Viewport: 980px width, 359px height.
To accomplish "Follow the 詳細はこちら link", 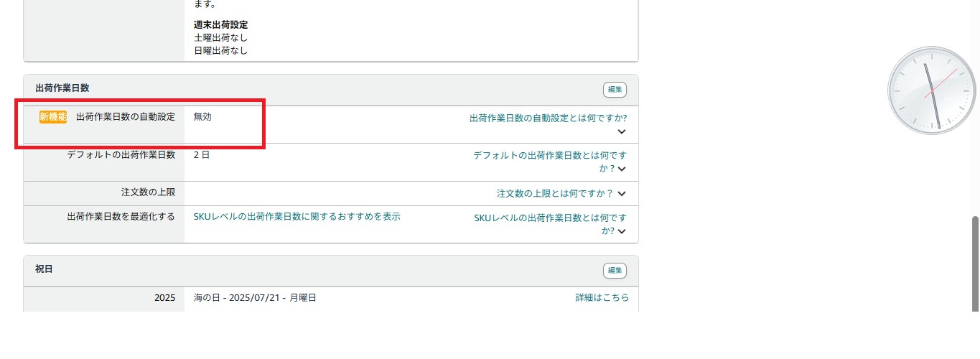I will point(602,297).
